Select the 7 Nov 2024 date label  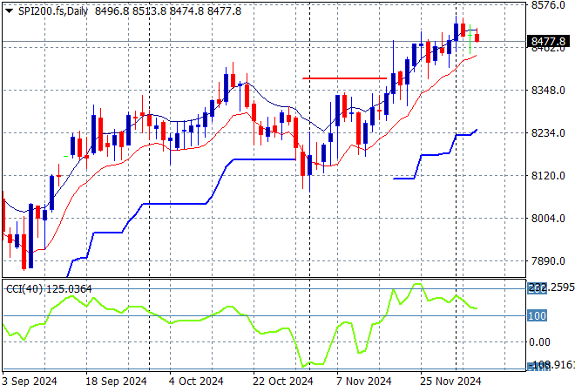pos(364,382)
